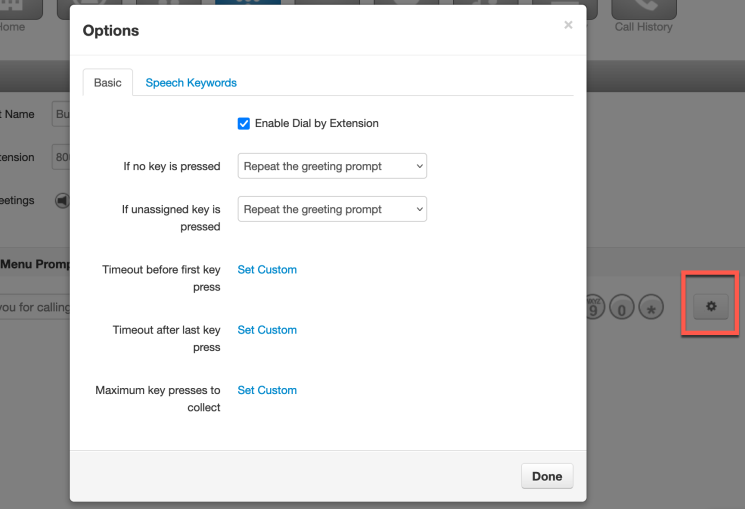Image resolution: width=745 pixels, height=509 pixels.
Task: Close the Options dialog with X
Action: coord(568,25)
